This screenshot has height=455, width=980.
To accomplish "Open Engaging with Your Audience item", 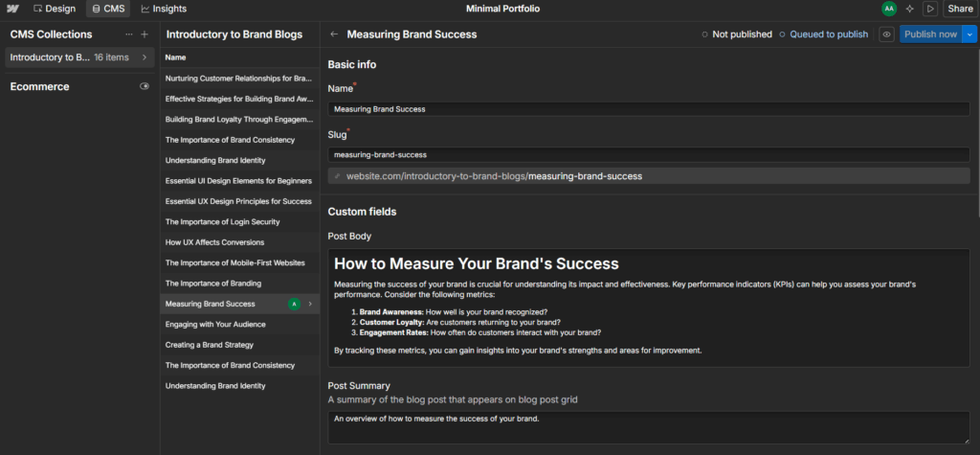I will pos(239,324).
